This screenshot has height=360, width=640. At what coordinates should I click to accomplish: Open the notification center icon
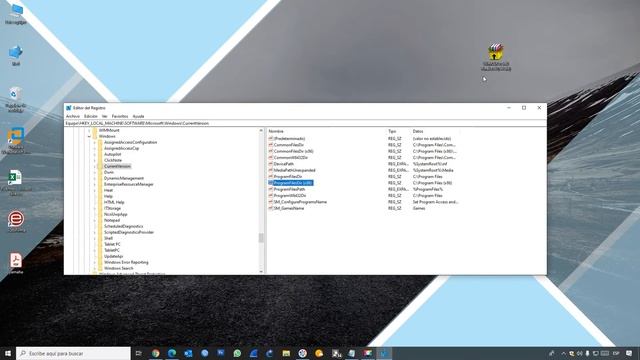click(629, 353)
